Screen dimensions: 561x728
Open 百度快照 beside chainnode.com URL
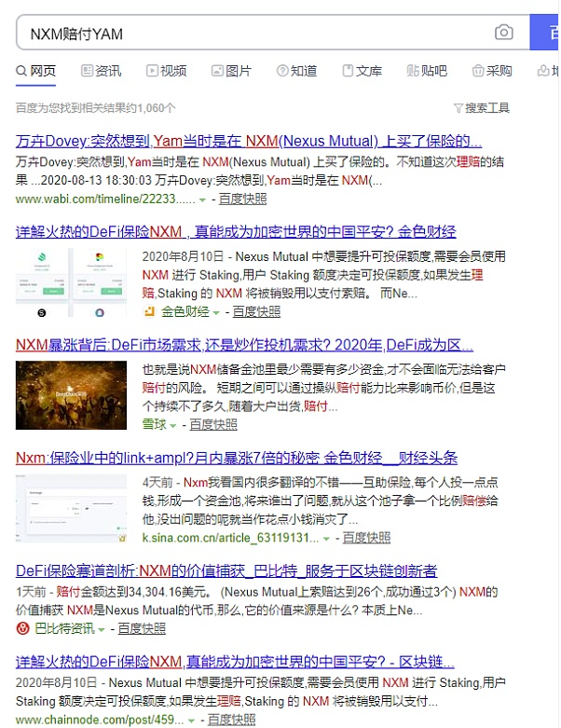point(231,720)
